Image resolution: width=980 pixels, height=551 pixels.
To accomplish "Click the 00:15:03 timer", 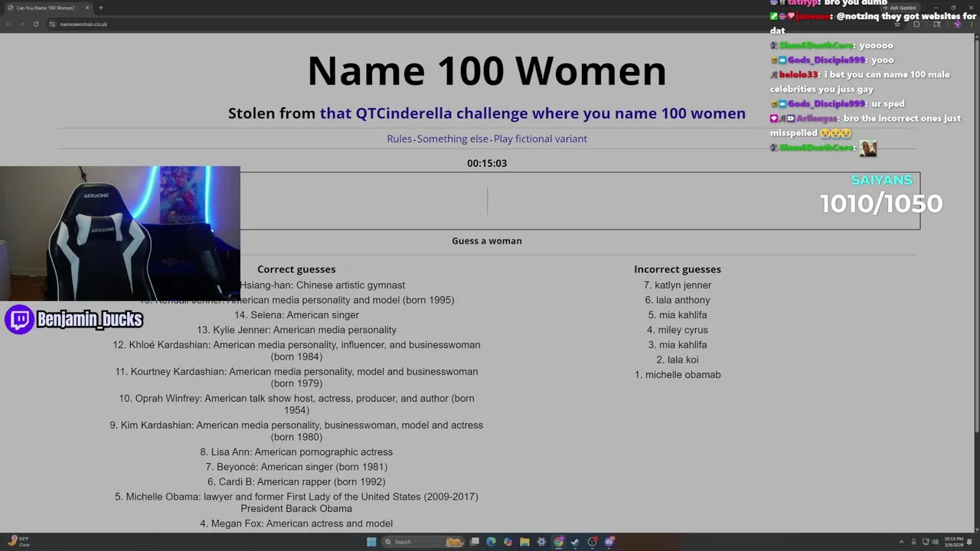I will (487, 163).
